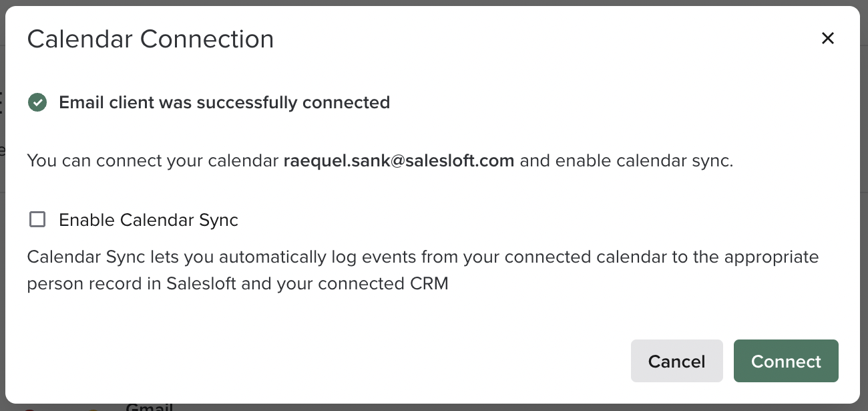Click the Gmail label behind the dialog
Image resolution: width=868 pixels, height=411 pixels.
150,407
